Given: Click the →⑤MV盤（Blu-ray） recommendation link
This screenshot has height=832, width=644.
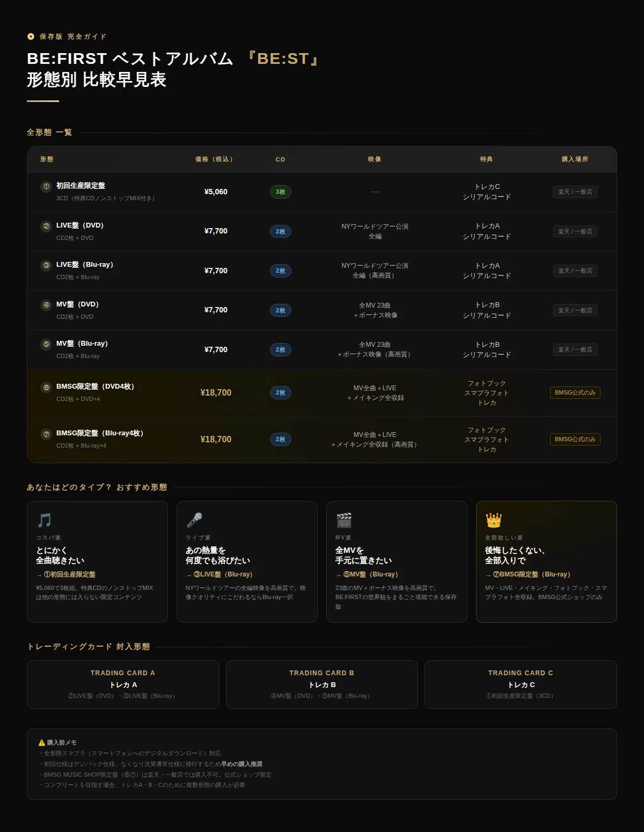Looking at the screenshot, I should [367, 574].
